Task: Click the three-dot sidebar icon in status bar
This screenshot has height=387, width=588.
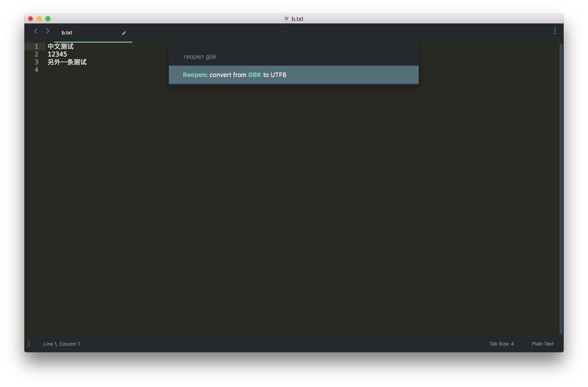Action: [29, 344]
